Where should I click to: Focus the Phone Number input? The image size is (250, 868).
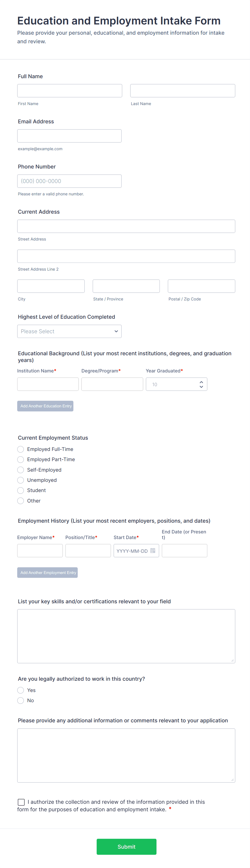pos(69,181)
